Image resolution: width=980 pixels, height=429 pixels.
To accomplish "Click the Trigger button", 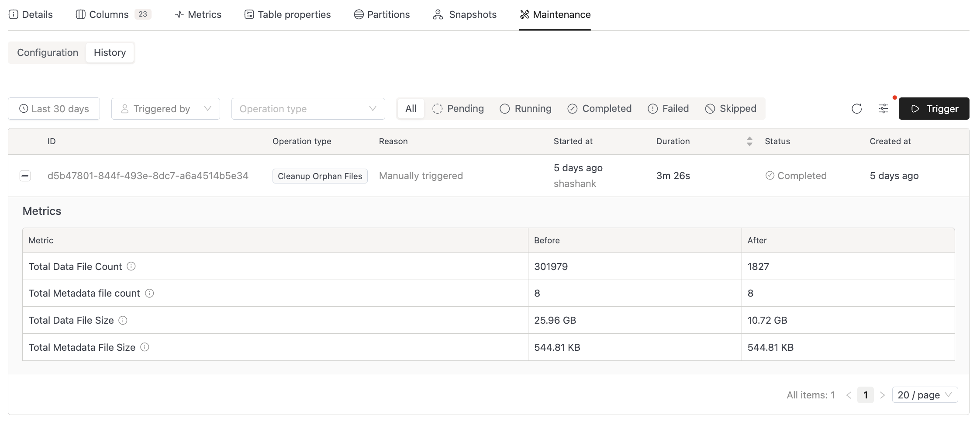I will click(934, 108).
